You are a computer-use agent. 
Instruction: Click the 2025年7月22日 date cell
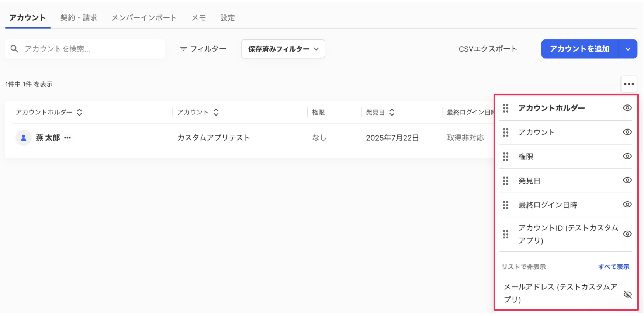point(392,138)
